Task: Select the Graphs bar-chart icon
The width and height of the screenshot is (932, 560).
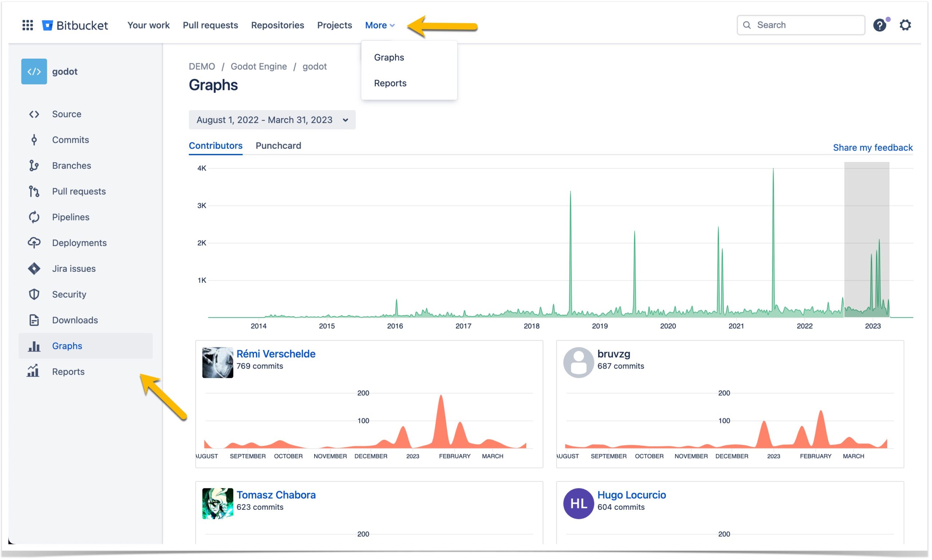Action: [33, 346]
